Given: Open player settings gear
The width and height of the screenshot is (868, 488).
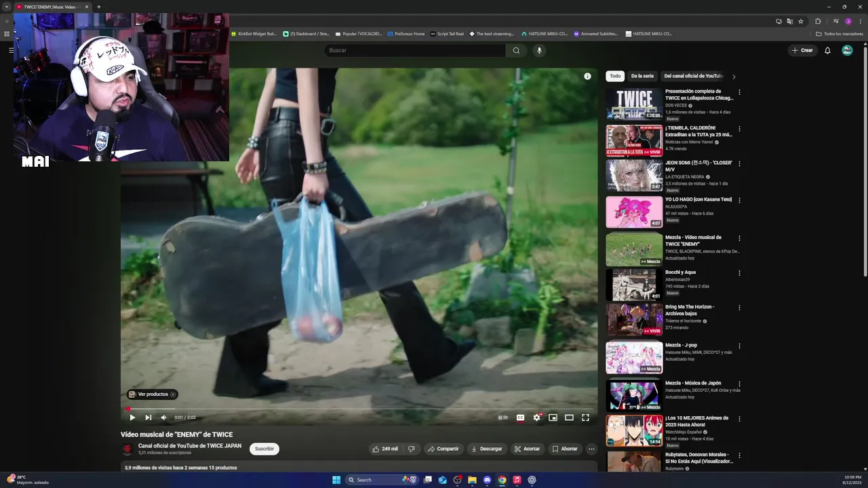Looking at the screenshot, I should 536,418.
